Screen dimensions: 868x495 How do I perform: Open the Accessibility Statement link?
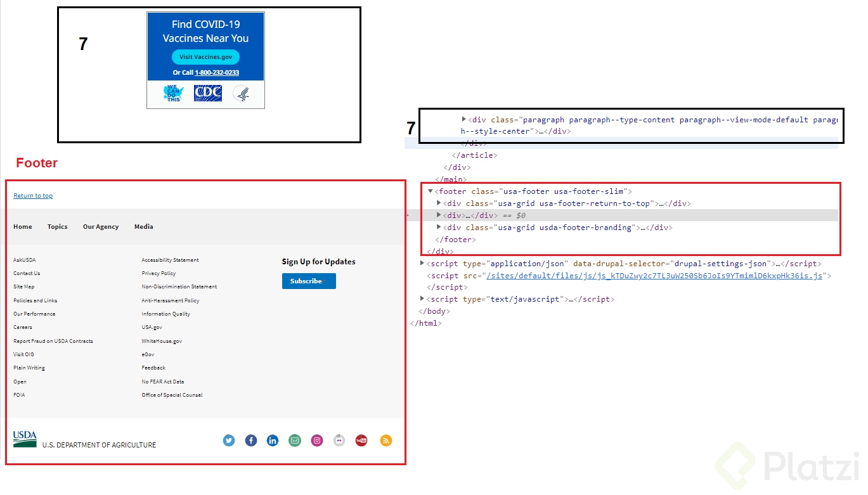pyautogui.click(x=171, y=260)
